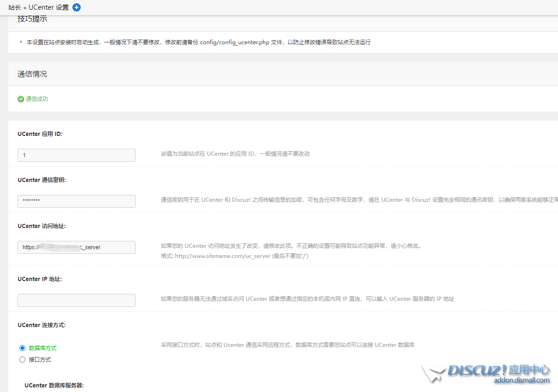Click the 通信情况 section header
558x392 pixels.
click(32, 74)
